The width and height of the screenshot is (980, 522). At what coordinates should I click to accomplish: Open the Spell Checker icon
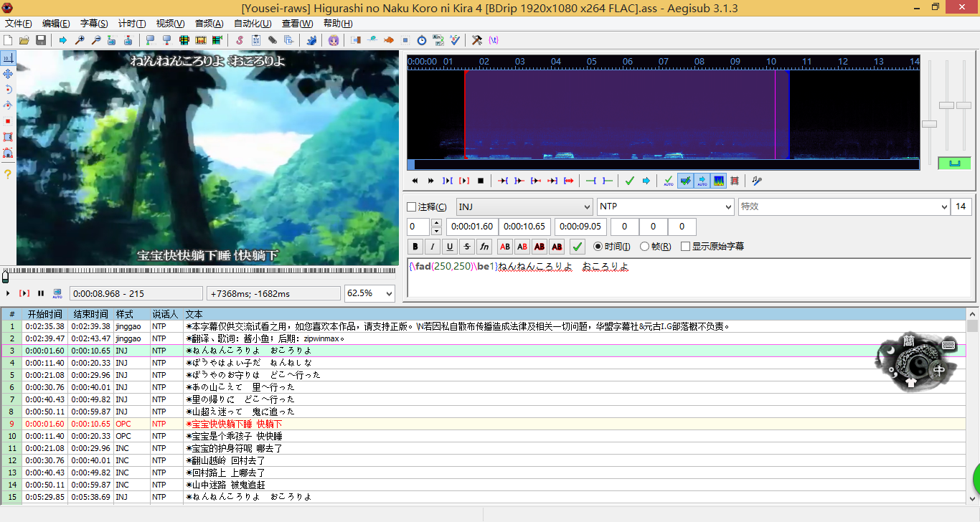coord(455,40)
